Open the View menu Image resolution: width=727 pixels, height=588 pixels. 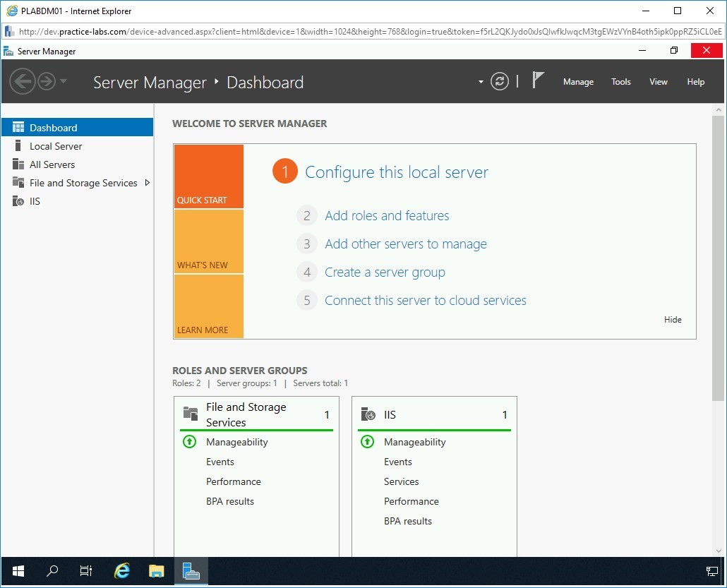coord(658,82)
